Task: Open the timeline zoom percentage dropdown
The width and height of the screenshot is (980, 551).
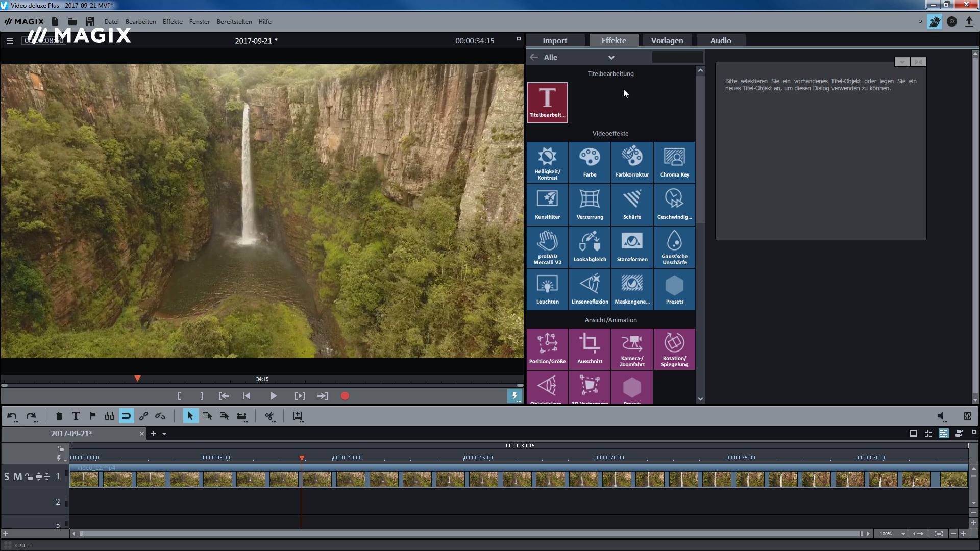Action: pyautogui.click(x=903, y=534)
